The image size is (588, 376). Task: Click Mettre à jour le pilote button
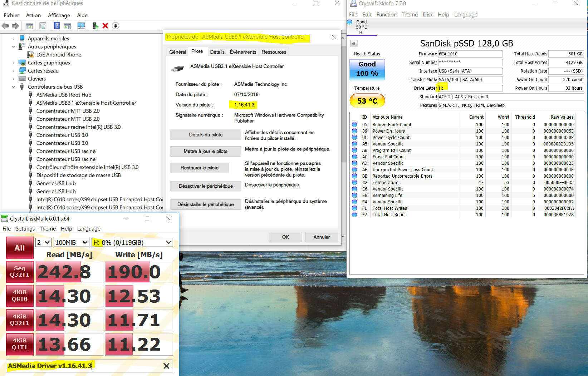[x=206, y=151]
